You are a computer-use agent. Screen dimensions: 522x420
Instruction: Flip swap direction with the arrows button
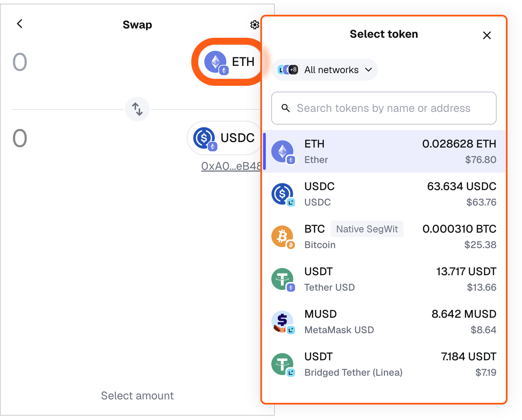137,109
